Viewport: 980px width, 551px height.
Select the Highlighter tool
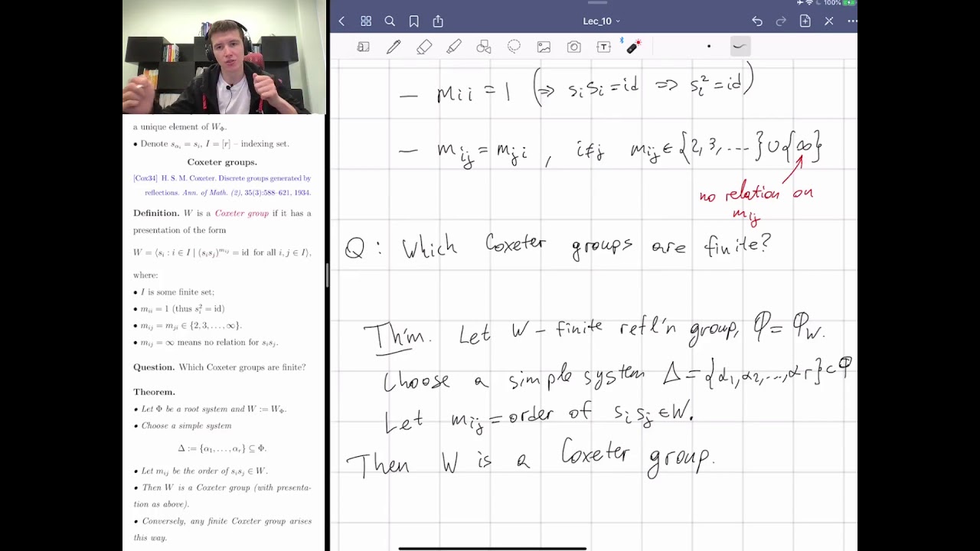(453, 47)
